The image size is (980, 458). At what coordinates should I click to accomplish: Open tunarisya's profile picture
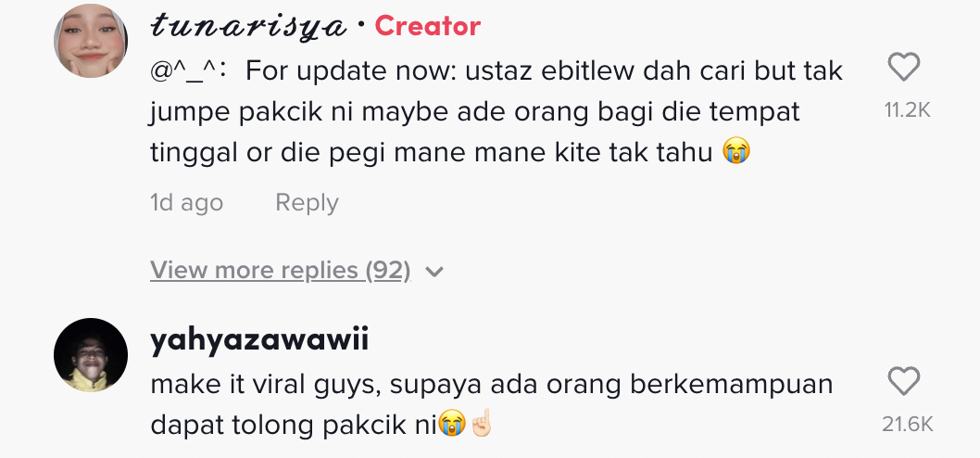[x=92, y=41]
